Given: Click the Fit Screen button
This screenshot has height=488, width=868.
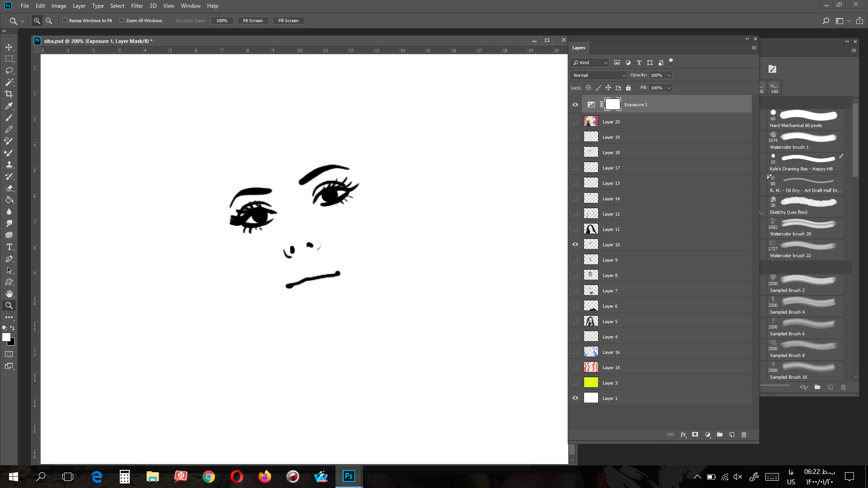Looking at the screenshot, I should [x=253, y=21].
